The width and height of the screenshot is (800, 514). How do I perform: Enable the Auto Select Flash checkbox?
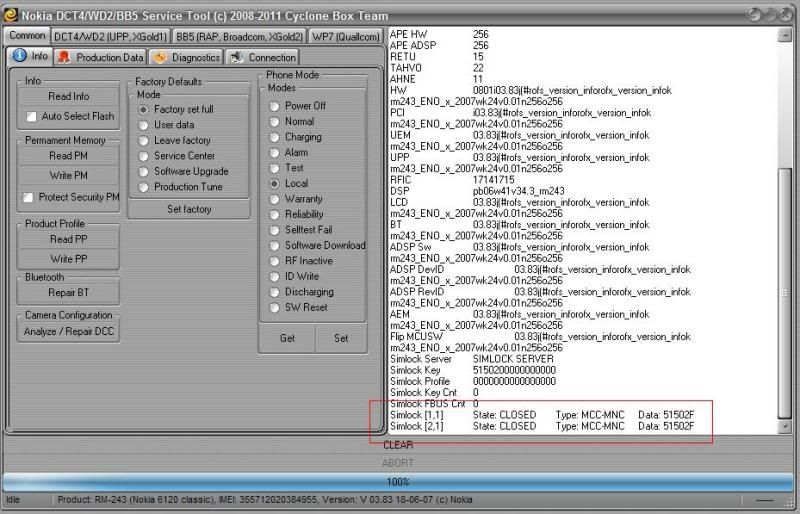[31, 117]
